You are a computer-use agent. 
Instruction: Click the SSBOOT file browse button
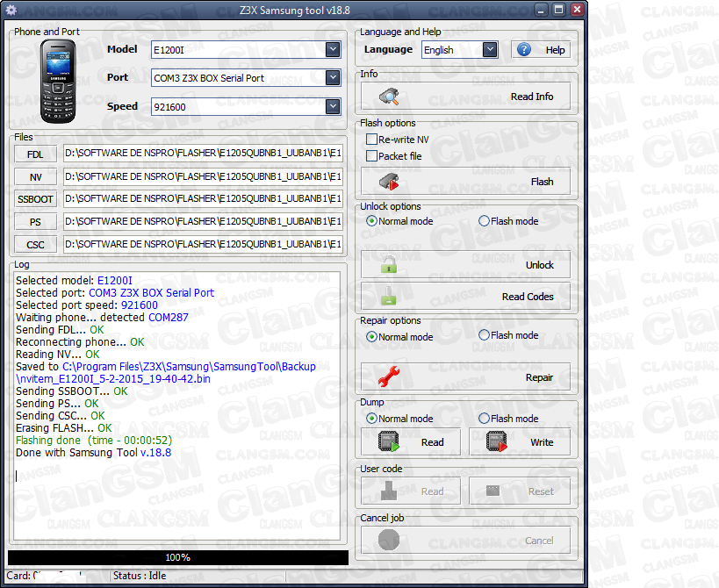pyautogui.click(x=35, y=199)
